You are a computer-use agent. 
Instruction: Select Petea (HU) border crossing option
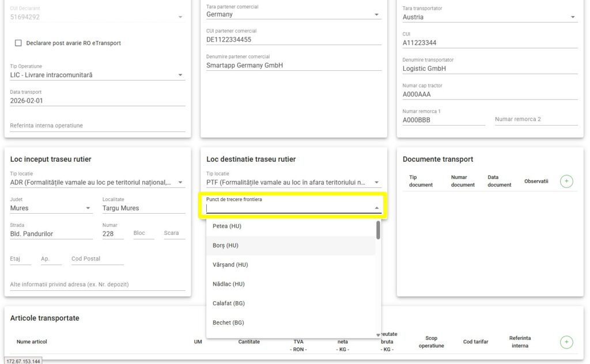227,226
